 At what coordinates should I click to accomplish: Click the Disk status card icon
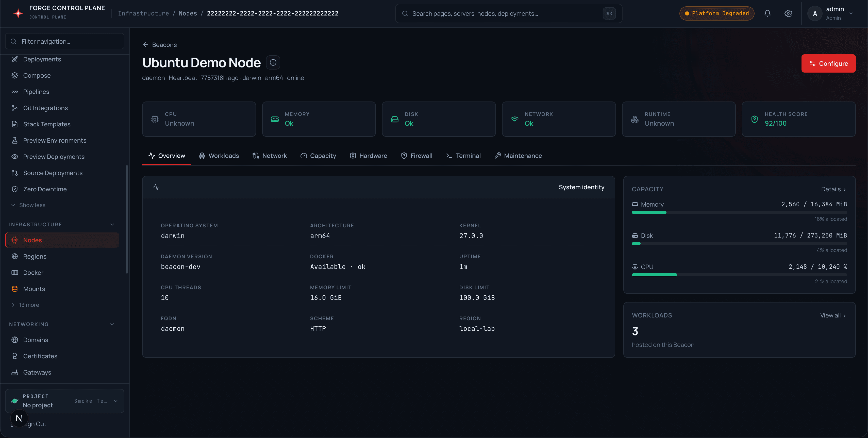395,119
